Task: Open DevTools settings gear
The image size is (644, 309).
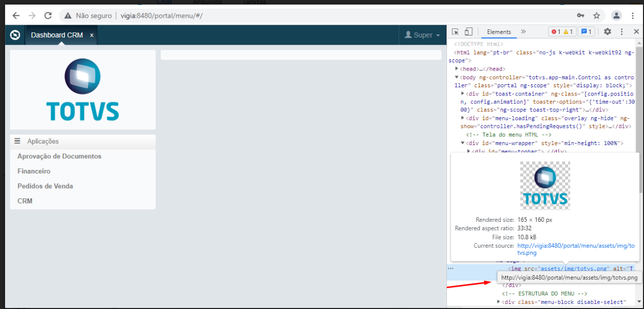Action: pos(607,32)
